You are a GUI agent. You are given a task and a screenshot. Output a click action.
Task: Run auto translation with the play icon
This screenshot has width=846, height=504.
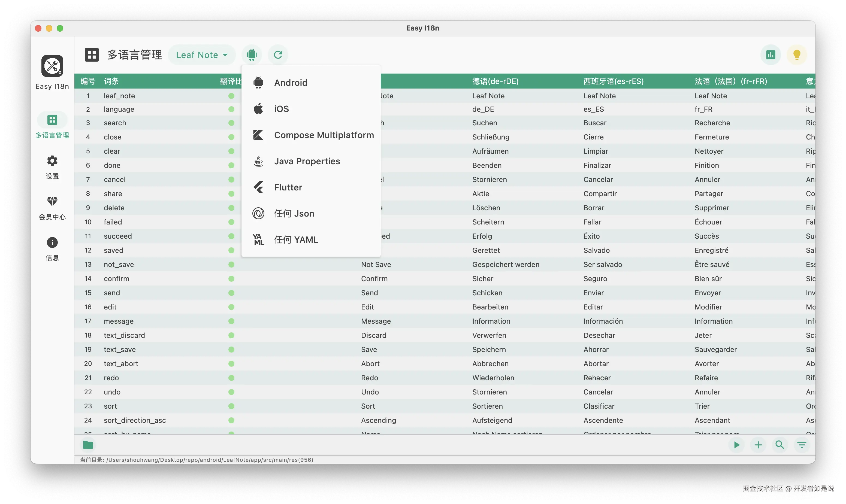(736, 445)
